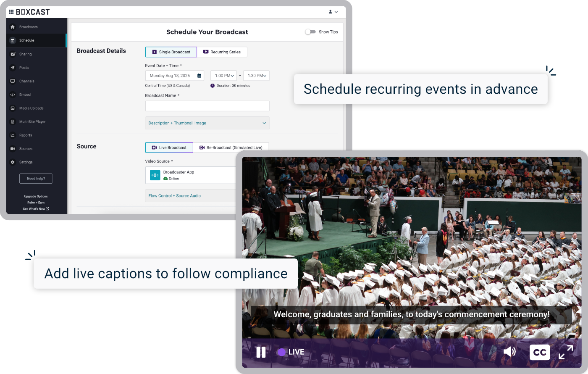Go to the Sharing section

26,54
